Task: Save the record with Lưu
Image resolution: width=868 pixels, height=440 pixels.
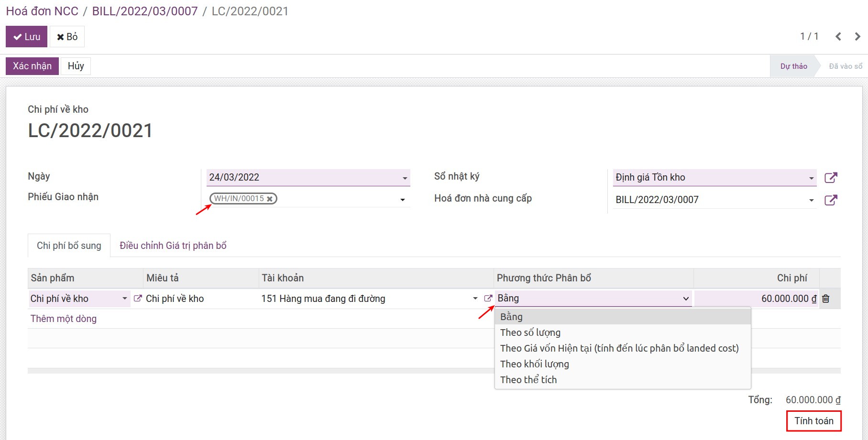Action: tap(26, 37)
